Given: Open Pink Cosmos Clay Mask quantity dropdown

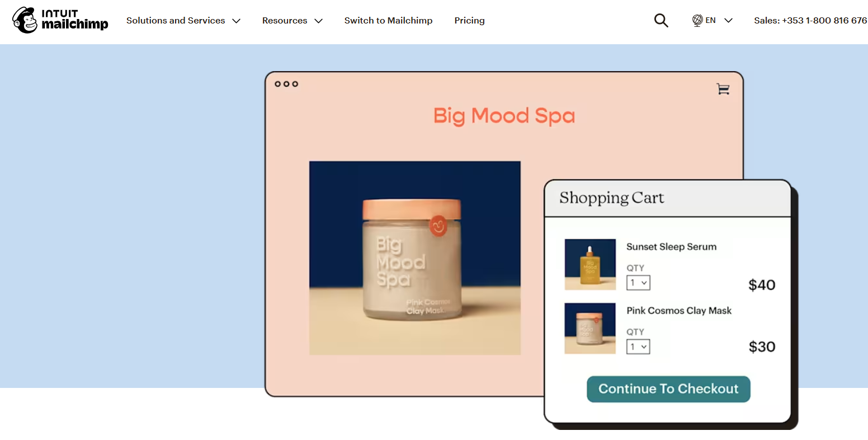Looking at the screenshot, I should (638, 347).
